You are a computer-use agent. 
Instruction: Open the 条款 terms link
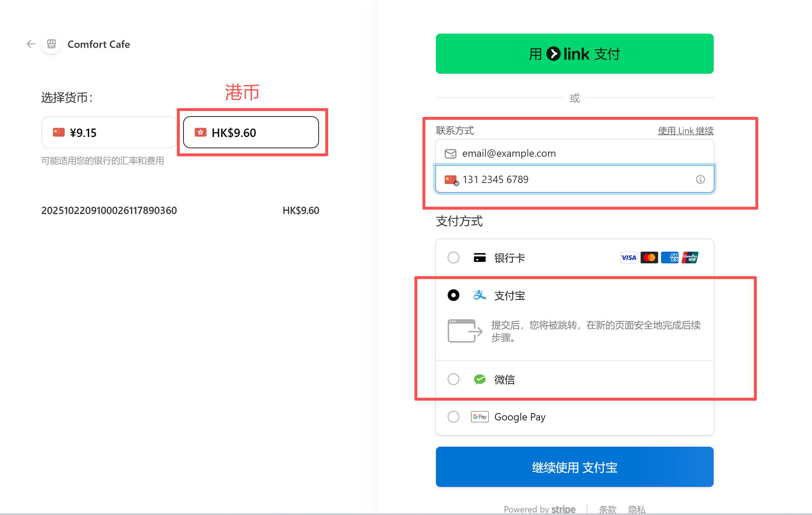click(607, 509)
